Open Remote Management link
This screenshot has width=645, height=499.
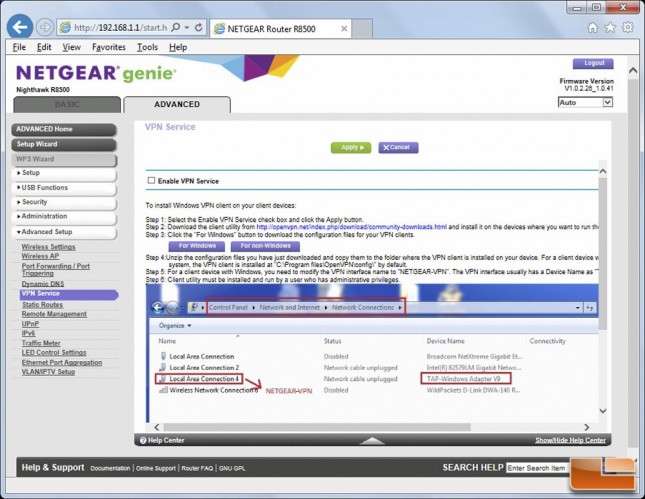[x=54, y=314]
